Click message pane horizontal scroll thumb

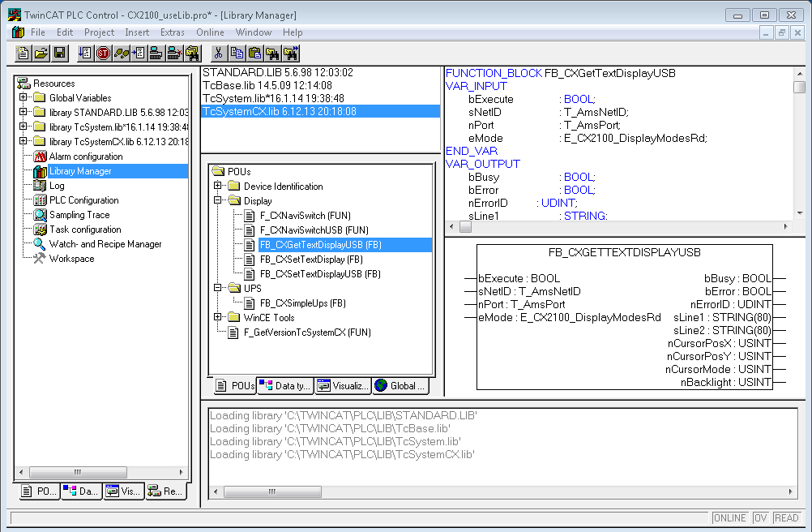tap(272, 491)
